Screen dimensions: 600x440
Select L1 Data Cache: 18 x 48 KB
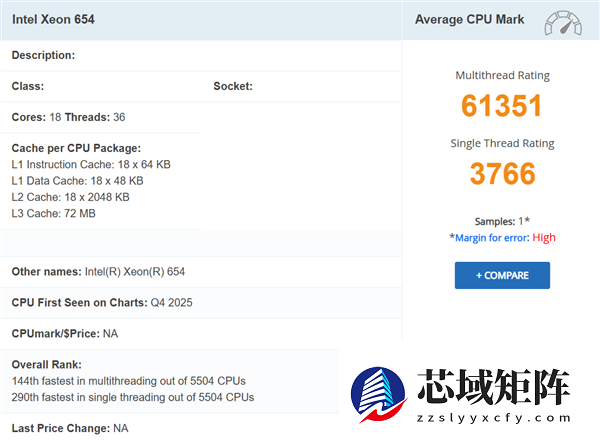click(x=77, y=181)
